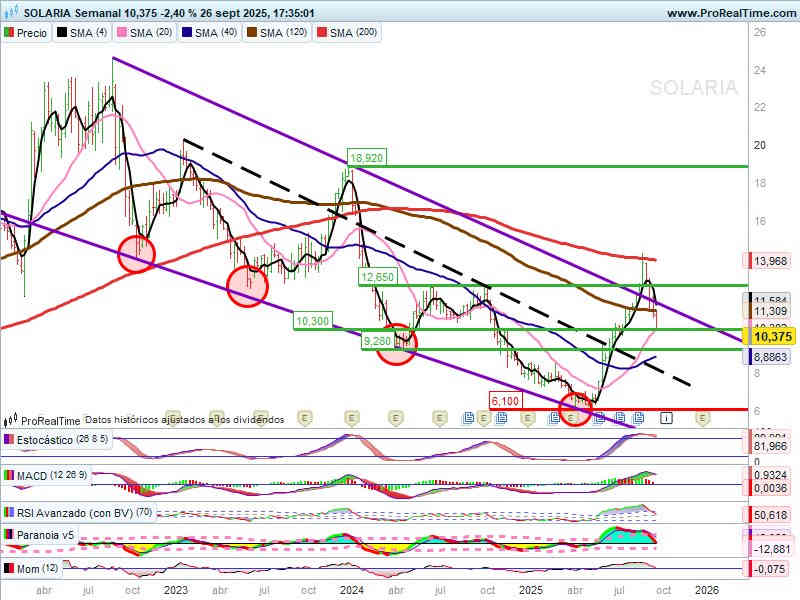This screenshot has height=600, width=800.
Task: Click the document icon just left of the oct 2024 E marker
Action: (x=468, y=418)
